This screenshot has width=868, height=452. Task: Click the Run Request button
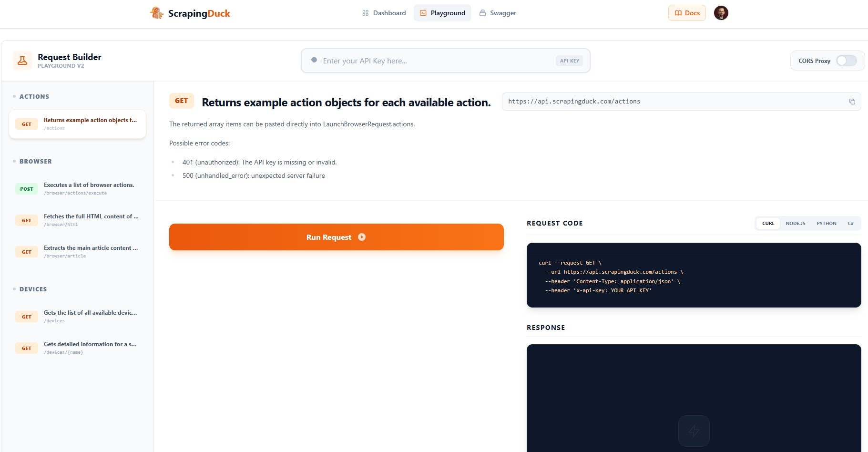pyautogui.click(x=337, y=237)
